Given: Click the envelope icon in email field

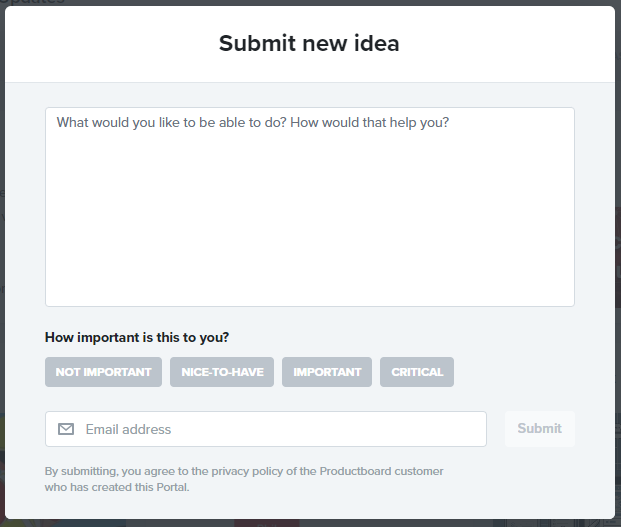Looking at the screenshot, I should pos(66,429).
